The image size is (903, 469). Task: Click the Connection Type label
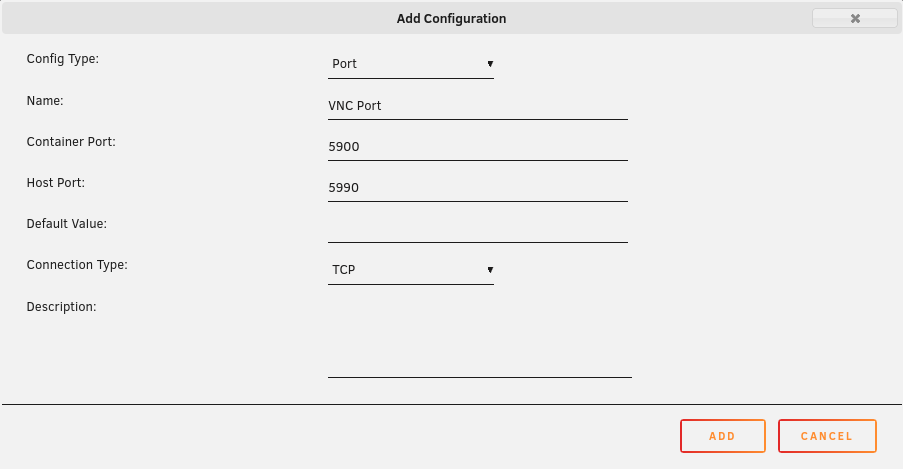tap(77, 265)
